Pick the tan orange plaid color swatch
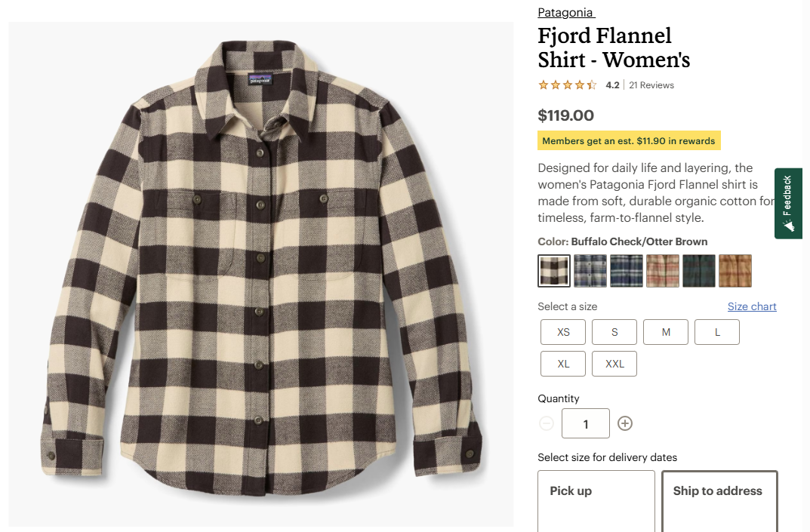810x532 pixels. pos(735,271)
